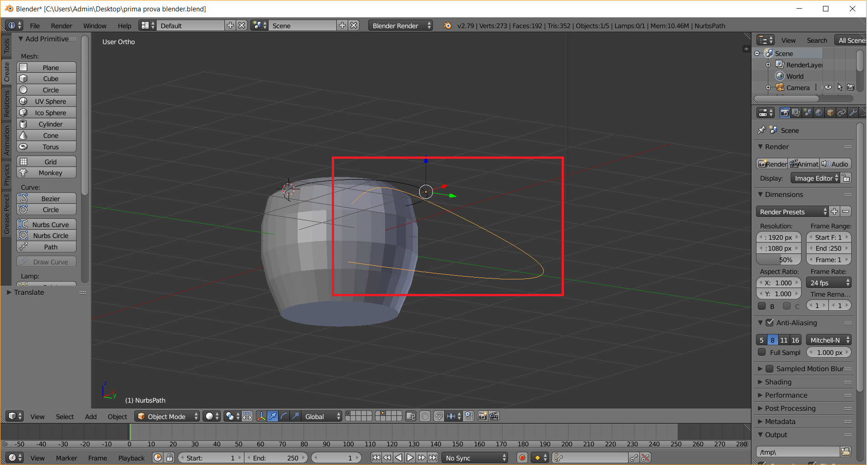Add a UV Sphere mesh primitive
868x465 pixels.
(46, 101)
